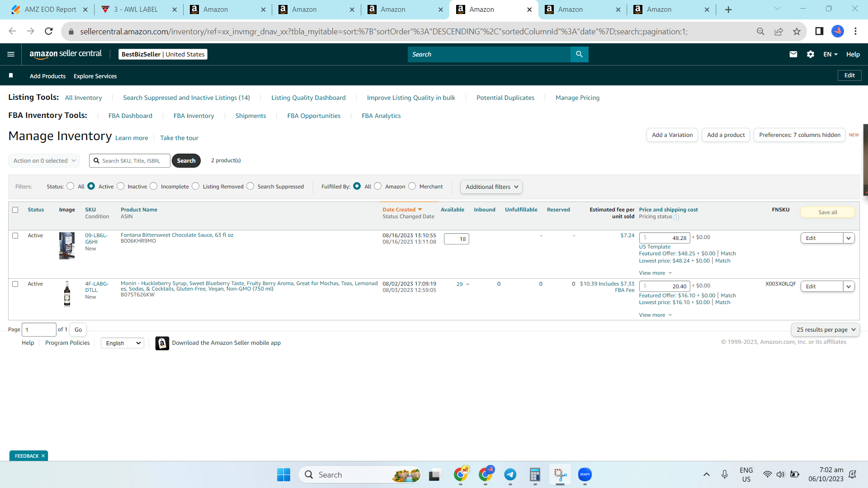Open the Fontana Bittersweet Chocolate Sauce link

coord(177,235)
